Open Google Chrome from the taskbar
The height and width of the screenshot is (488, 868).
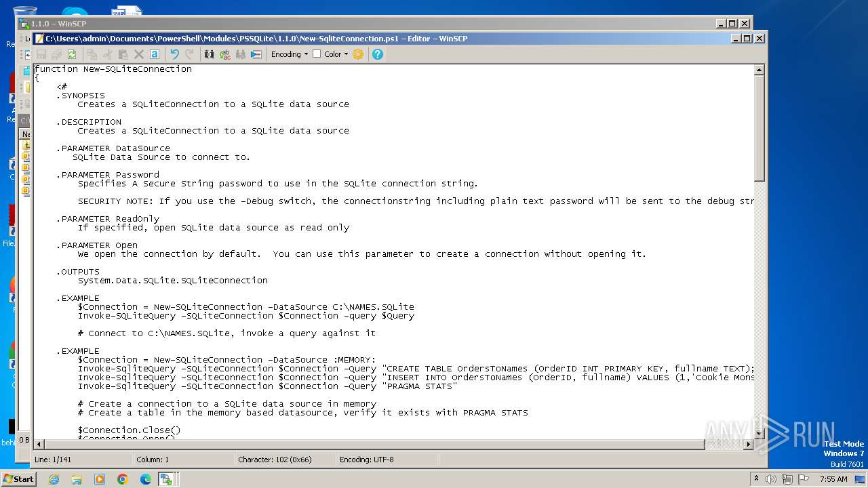pos(123,479)
